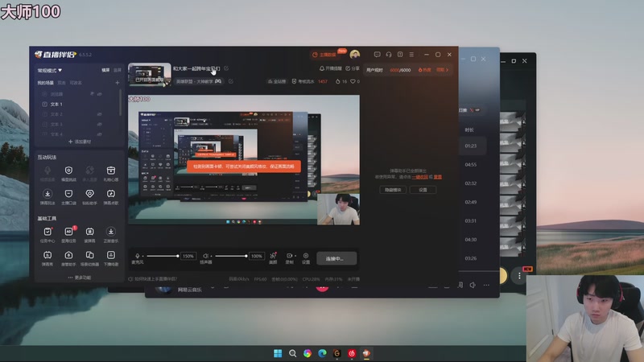
Task: Open the 房管助手 room manager helper
Action: click(x=68, y=258)
